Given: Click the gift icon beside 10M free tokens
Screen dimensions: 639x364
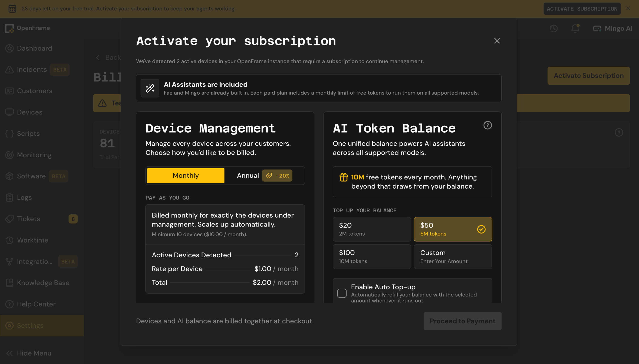Looking at the screenshot, I should pyautogui.click(x=343, y=177).
